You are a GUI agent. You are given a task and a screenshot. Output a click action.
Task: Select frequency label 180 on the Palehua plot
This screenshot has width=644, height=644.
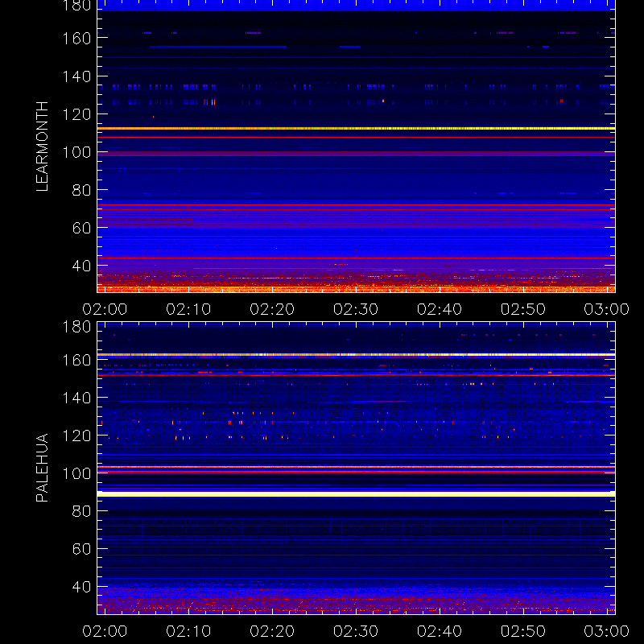click(76, 327)
